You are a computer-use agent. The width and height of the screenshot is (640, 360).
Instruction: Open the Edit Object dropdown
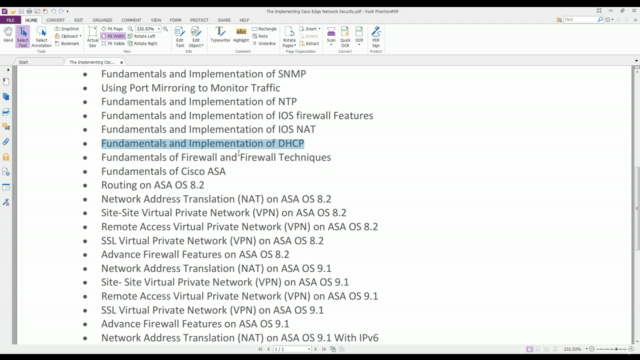(x=196, y=37)
